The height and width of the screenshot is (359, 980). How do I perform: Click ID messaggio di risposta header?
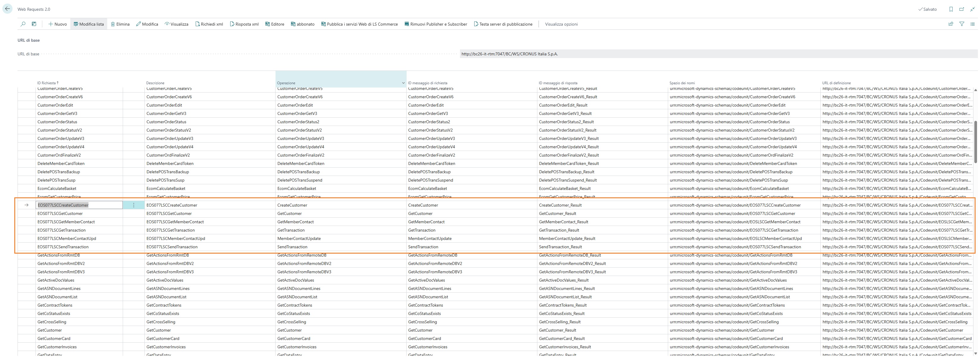pos(558,83)
